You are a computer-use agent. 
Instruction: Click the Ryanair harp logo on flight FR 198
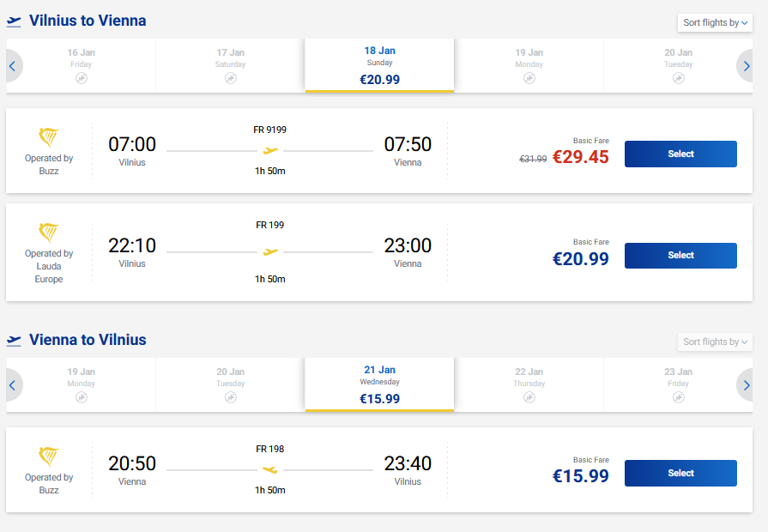(49, 457)
